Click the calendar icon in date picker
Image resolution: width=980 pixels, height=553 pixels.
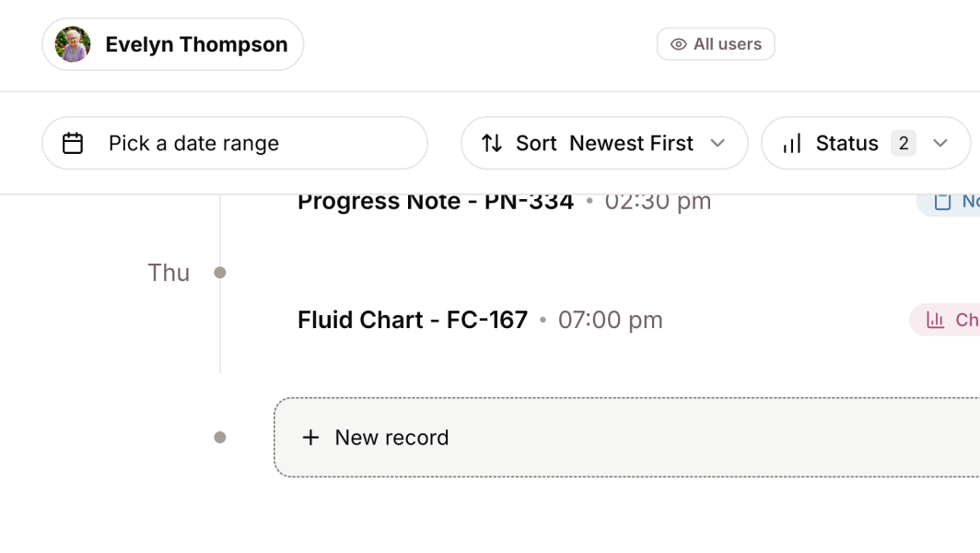(x=73, y=144)
